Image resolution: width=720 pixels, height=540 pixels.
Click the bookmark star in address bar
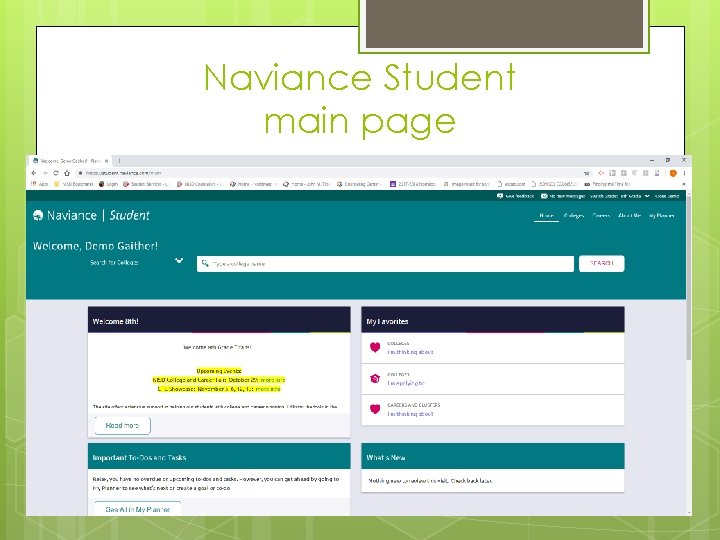[587, 173]
